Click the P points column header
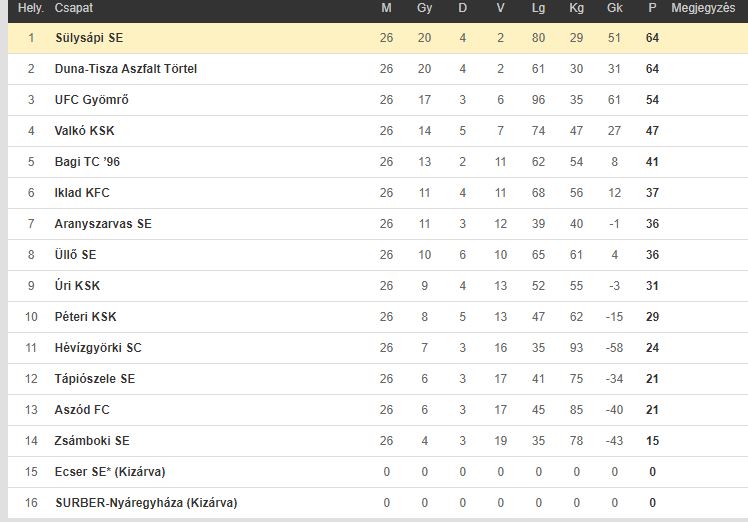748x522 pixels. coord(652,8)
